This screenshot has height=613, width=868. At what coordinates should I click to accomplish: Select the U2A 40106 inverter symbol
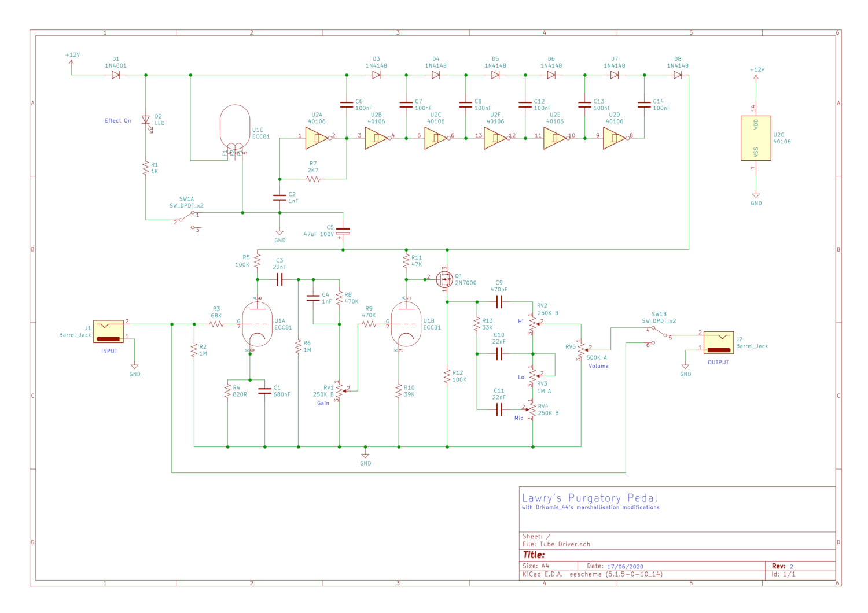coord(317,138)
